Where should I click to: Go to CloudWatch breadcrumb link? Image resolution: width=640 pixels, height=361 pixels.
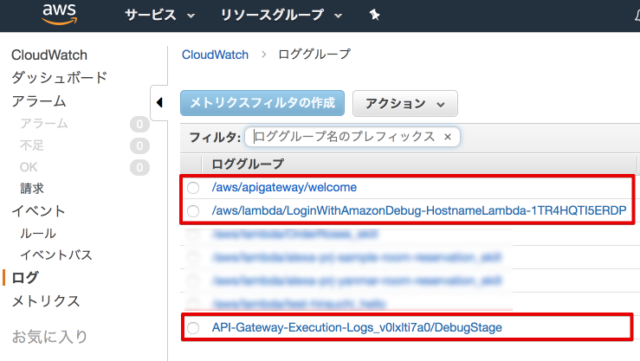(x=215, y=55)
